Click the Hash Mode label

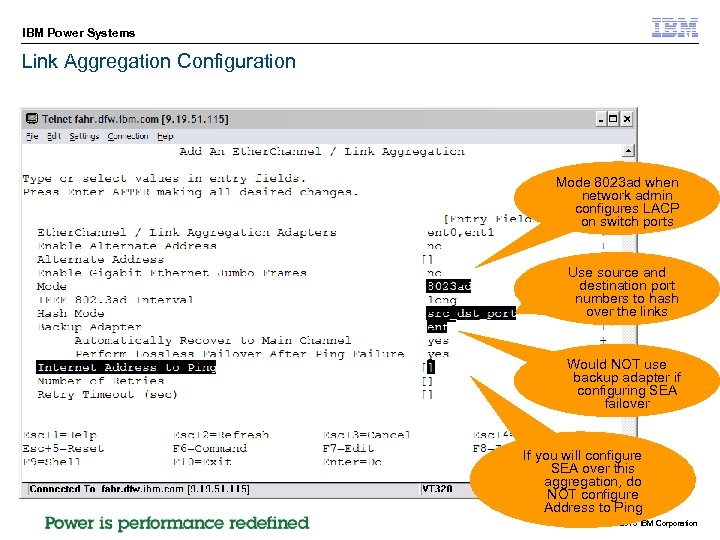[x=71, y=314]
